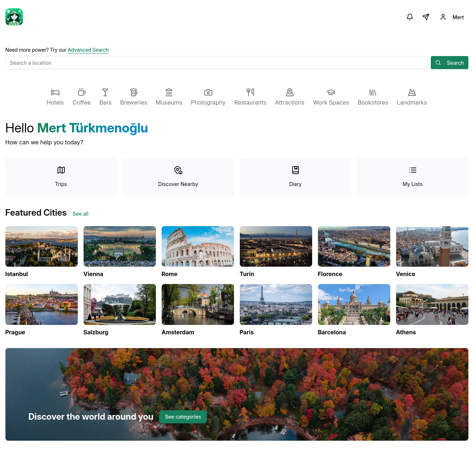Select the Bars cocktail glass icon
Screen dimensions: 476x453
(x=105, y=92)
